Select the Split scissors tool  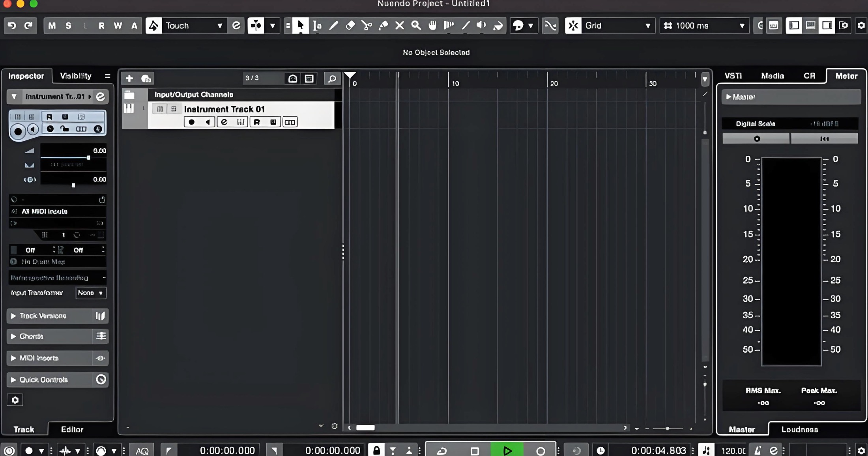click(367, 26)
